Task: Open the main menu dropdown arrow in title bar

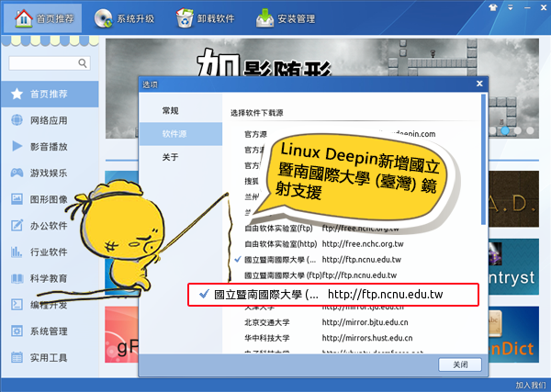Action: (511, 7)
